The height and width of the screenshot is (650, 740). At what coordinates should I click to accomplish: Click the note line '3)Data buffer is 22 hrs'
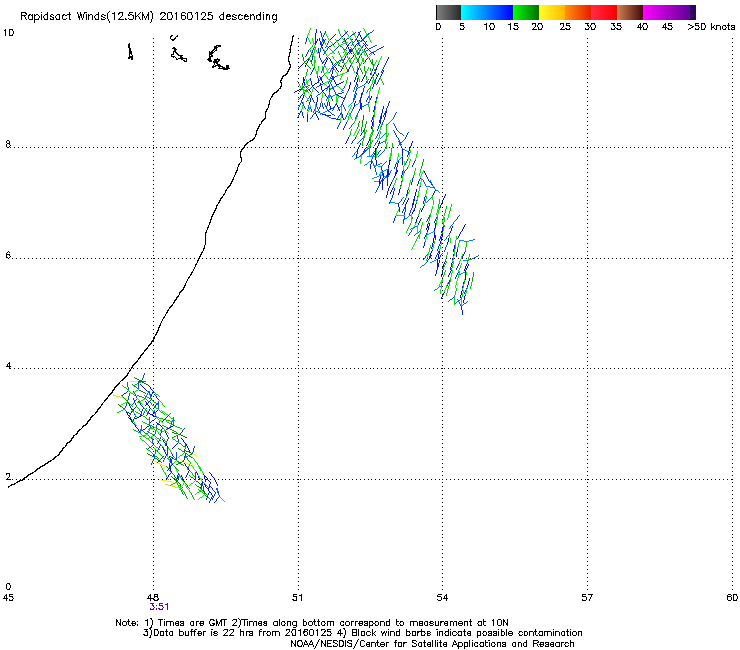coord(362,633)
